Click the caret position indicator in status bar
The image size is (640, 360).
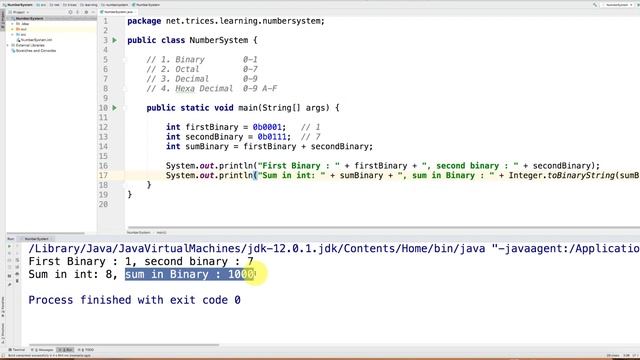coord(626,356)
